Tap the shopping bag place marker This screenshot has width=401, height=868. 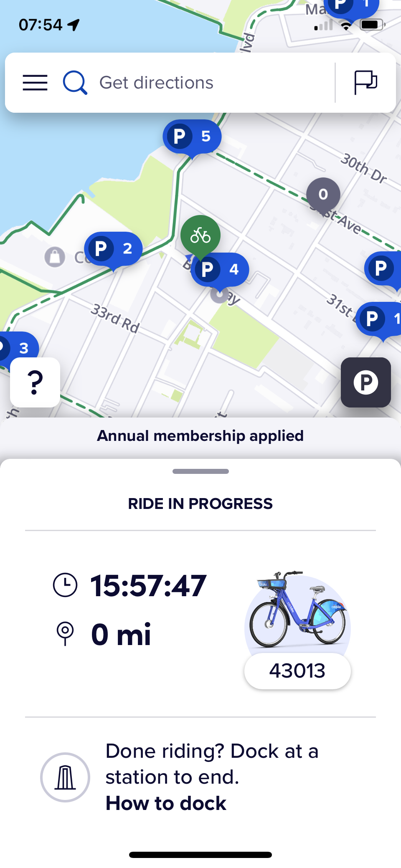[x=55, y=256]
